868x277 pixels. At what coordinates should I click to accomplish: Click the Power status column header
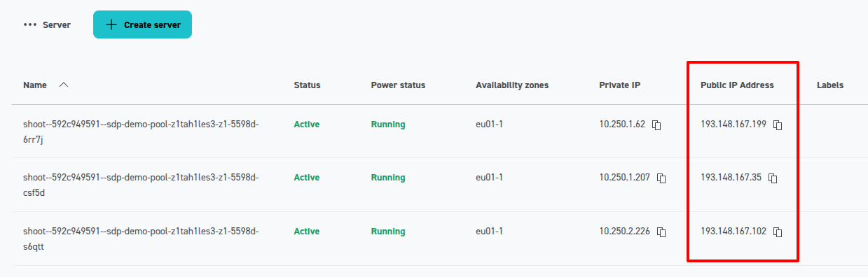[x=398, y=85]
